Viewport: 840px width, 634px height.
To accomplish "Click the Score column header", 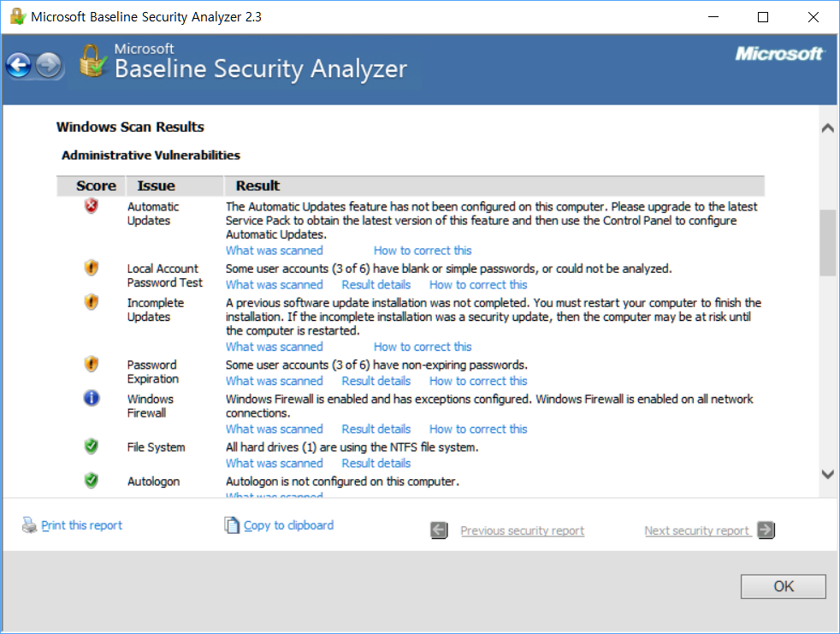I will [91, 186].
